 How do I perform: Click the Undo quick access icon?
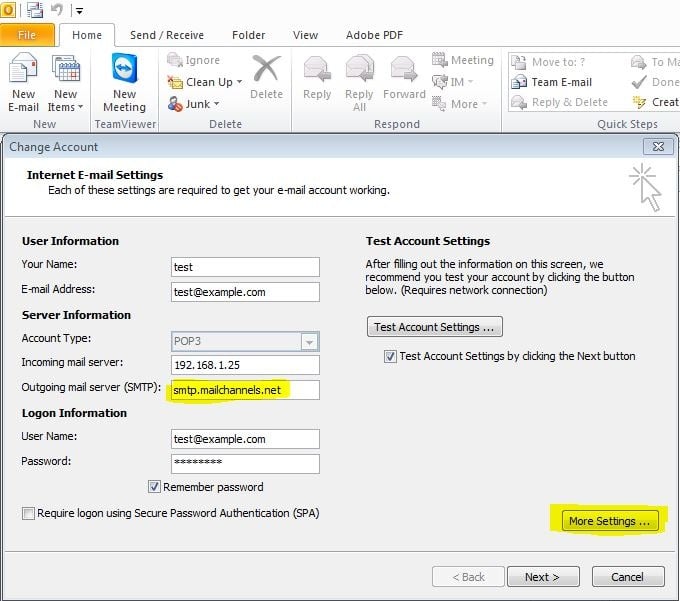[x=57, y=10]
